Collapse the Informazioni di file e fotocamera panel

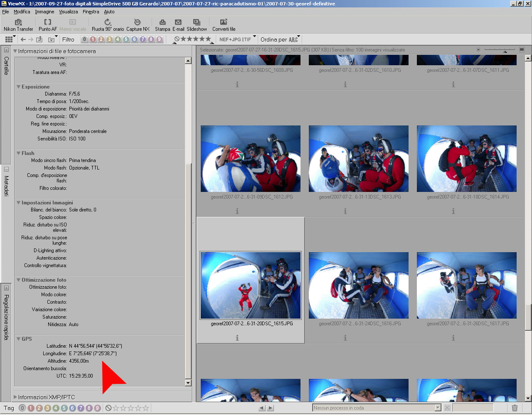tap(15, 51)
